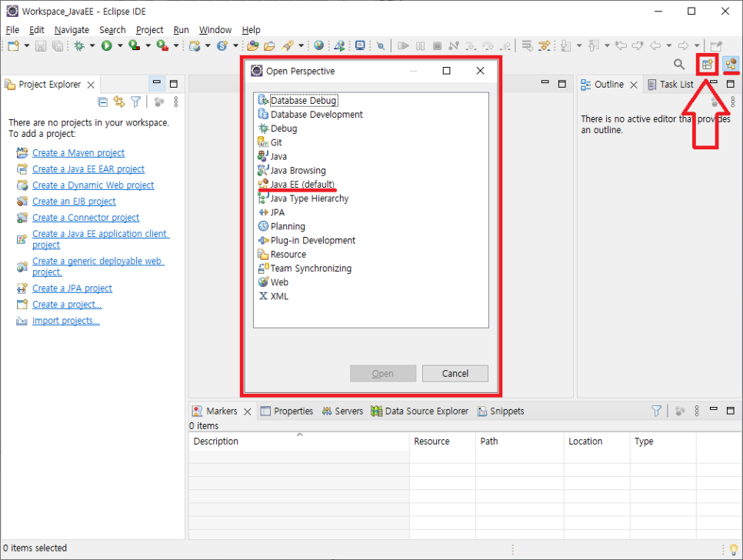Click the Search flashlight toolbar icon
743x560 pixels.
click(288, 46)
